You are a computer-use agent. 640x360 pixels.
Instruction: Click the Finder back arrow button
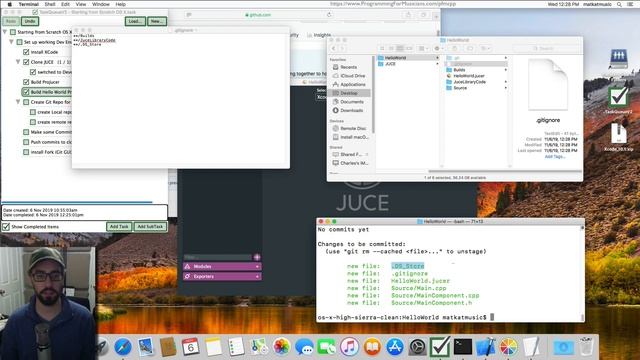click(x=333, y=49)
